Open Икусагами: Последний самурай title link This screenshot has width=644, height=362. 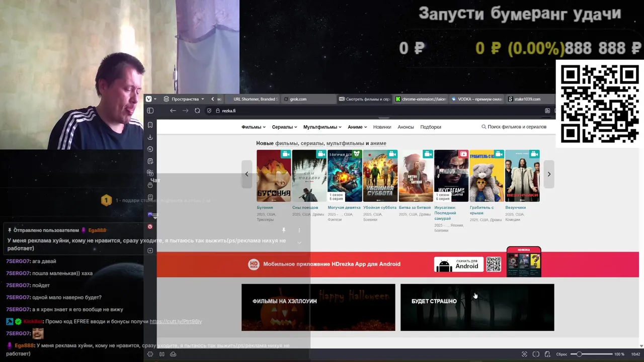coord(445,213)
